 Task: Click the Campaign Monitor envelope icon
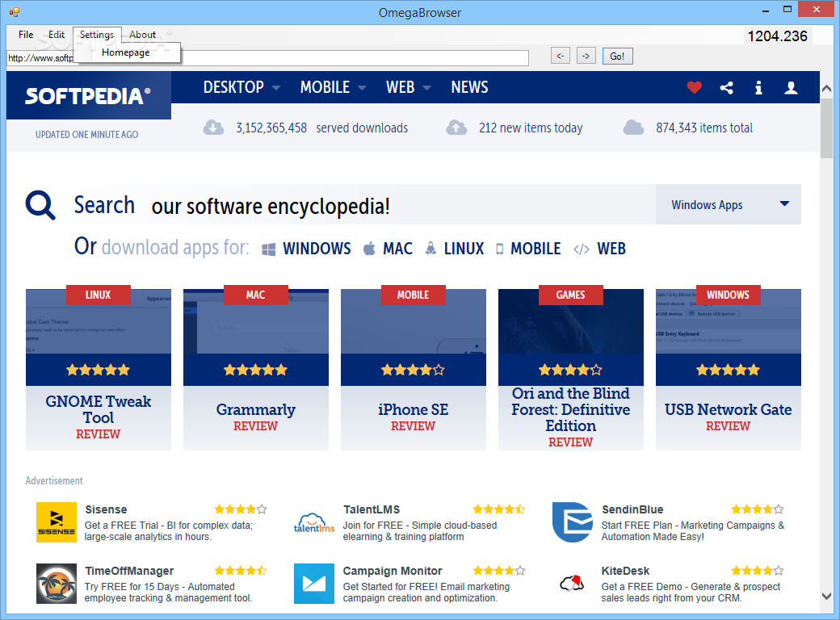coord(314,584)
